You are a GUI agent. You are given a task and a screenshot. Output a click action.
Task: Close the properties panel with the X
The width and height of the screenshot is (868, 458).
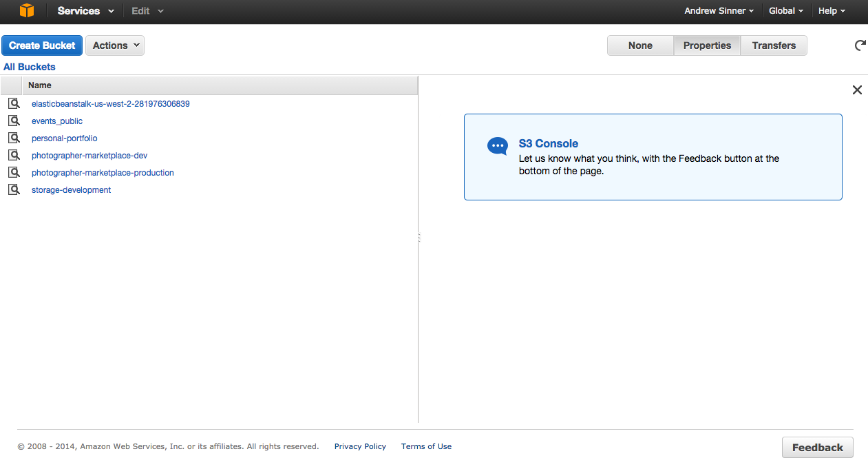click(x=857, y=90)
